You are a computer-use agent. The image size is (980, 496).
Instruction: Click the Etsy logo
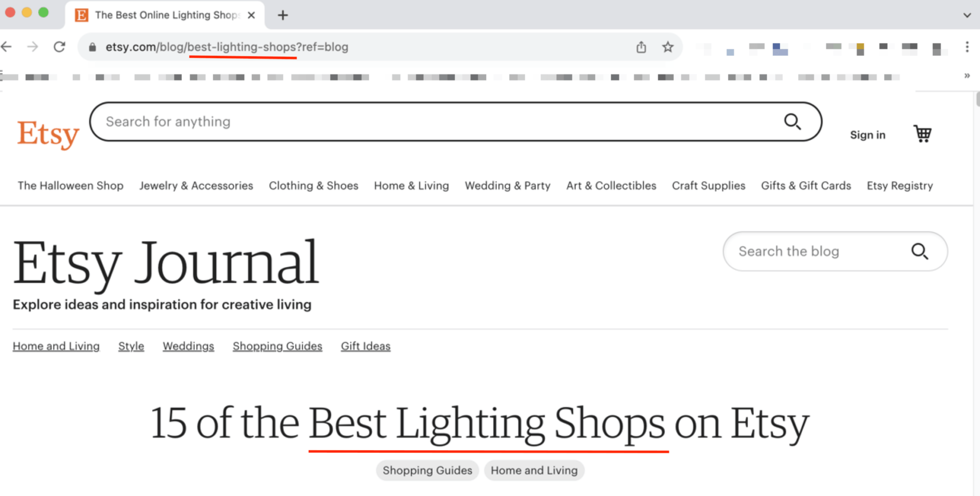48,133
